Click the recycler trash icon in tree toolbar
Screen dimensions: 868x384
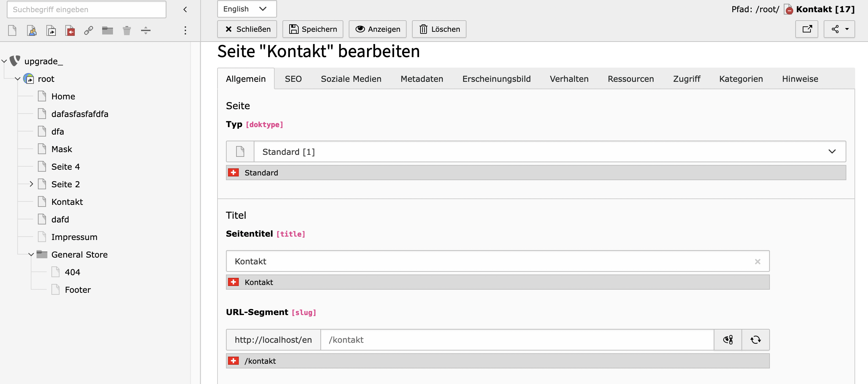127,30
